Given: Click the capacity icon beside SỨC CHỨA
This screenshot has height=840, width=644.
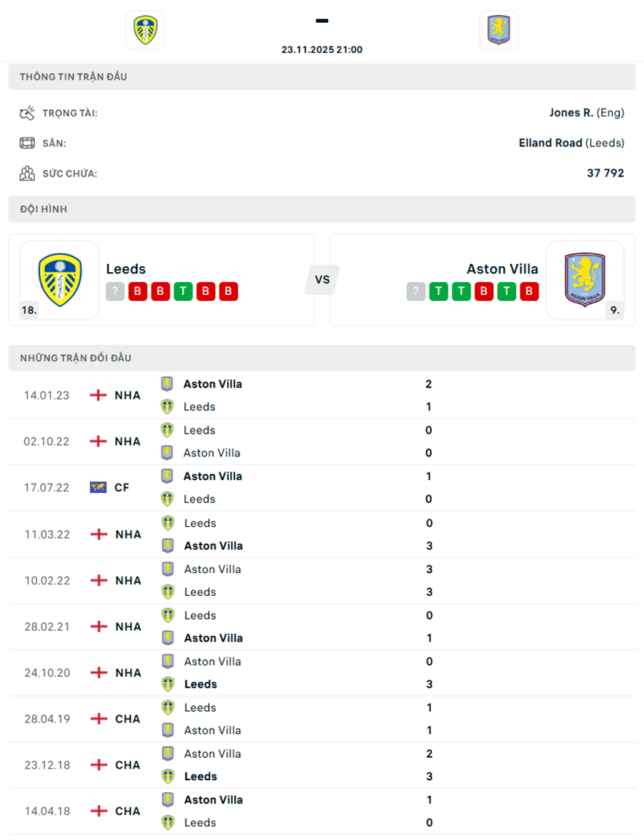Looking at the screenshot, I should click(27, 173).
